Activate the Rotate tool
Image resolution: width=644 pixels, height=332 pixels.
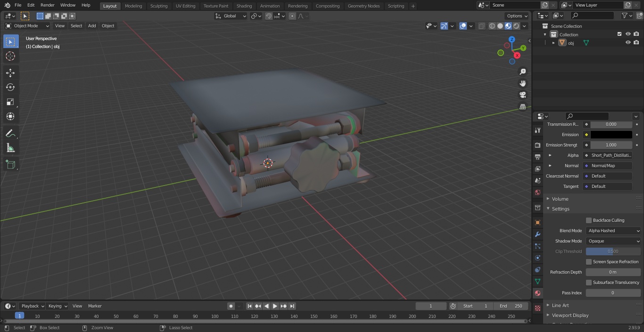(10, 87)
